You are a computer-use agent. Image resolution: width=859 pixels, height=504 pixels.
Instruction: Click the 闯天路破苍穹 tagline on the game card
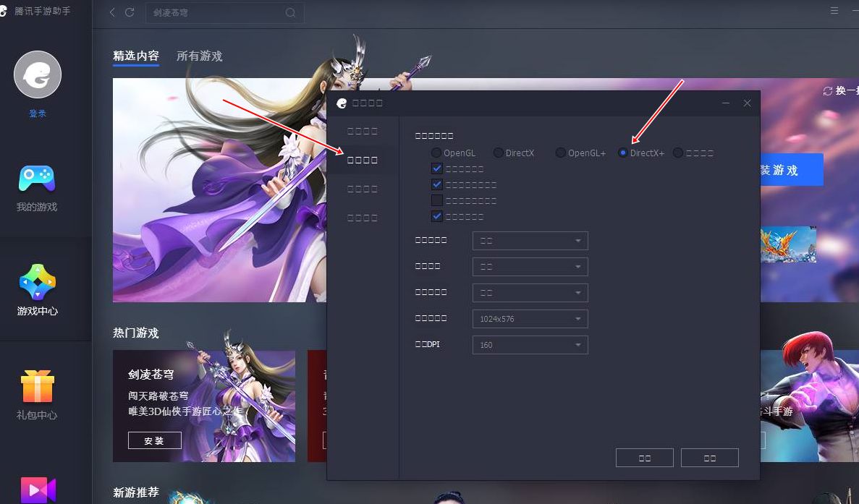pyautogui.click(x=158, y=396)
